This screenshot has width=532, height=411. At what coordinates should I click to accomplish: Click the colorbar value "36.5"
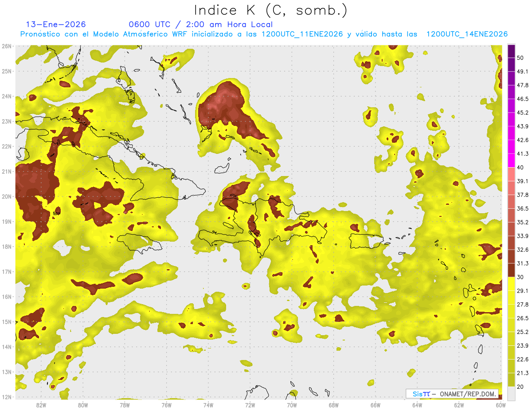(x=523, y=209)
